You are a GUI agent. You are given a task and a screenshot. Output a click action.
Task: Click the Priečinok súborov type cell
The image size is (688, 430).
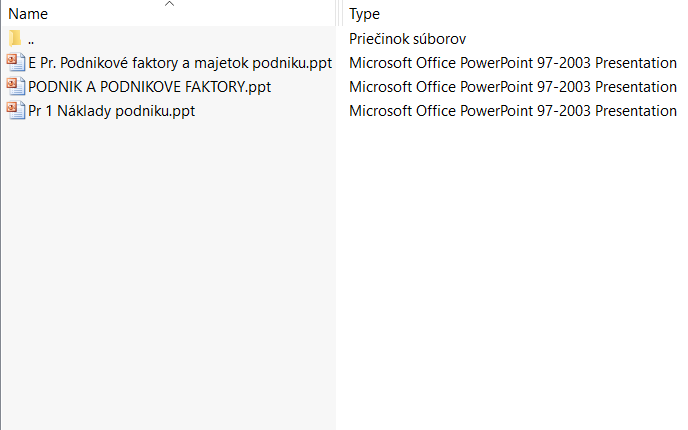point(407,39)
